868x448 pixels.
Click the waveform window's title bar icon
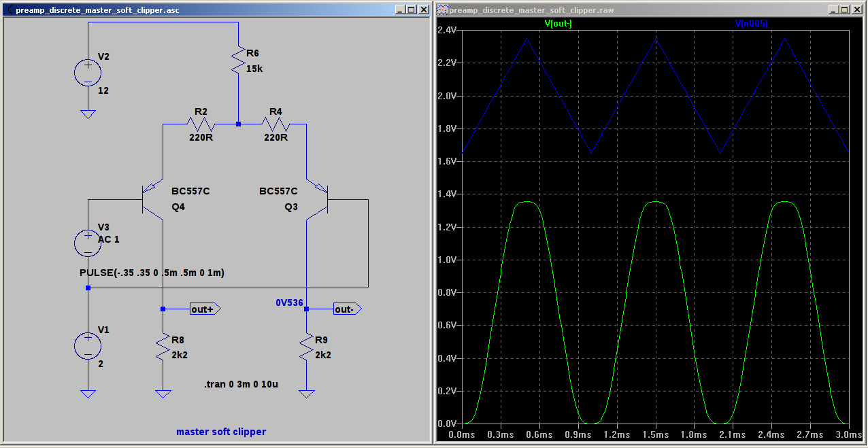tap(443, 10)
